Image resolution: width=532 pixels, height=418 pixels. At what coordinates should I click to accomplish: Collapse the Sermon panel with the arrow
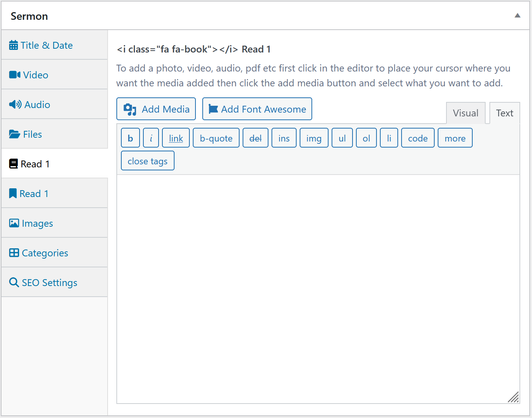(x=517, y=16)
